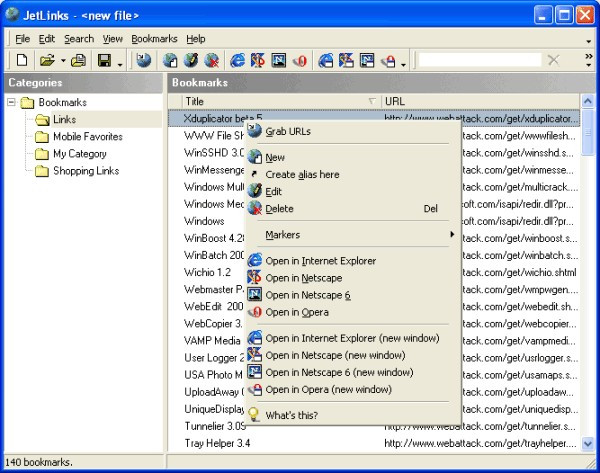Click the toolbar search input field
The image size is (600, 473).
[x=480, y=60]
